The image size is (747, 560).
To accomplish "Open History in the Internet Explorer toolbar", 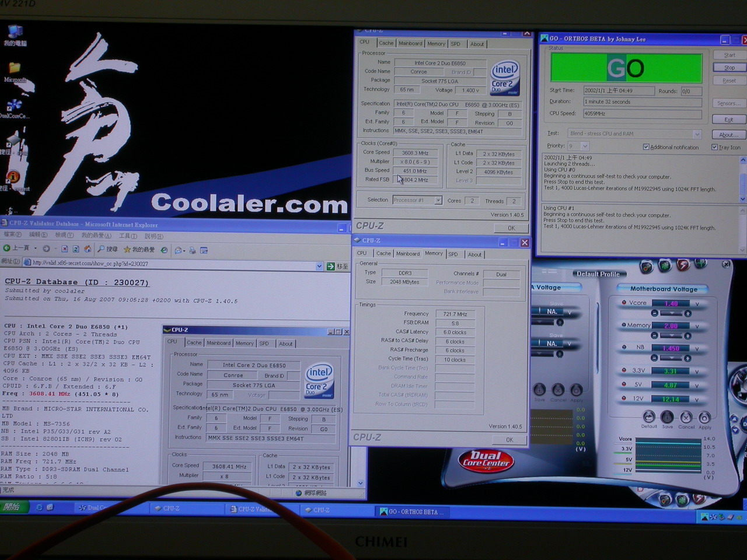I will (x=165, y=250).
